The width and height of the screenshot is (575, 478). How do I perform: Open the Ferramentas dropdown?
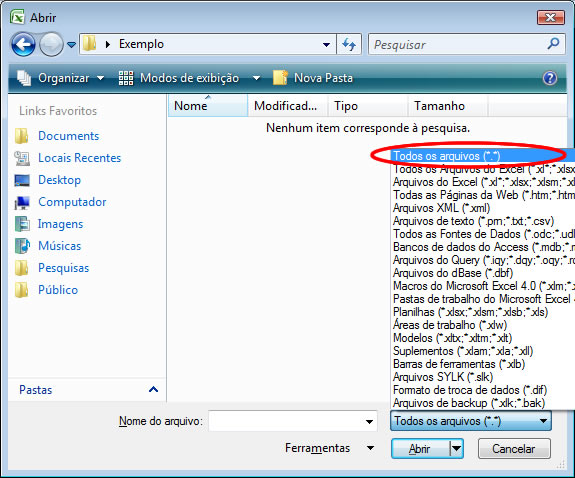(x=329, y=448)
